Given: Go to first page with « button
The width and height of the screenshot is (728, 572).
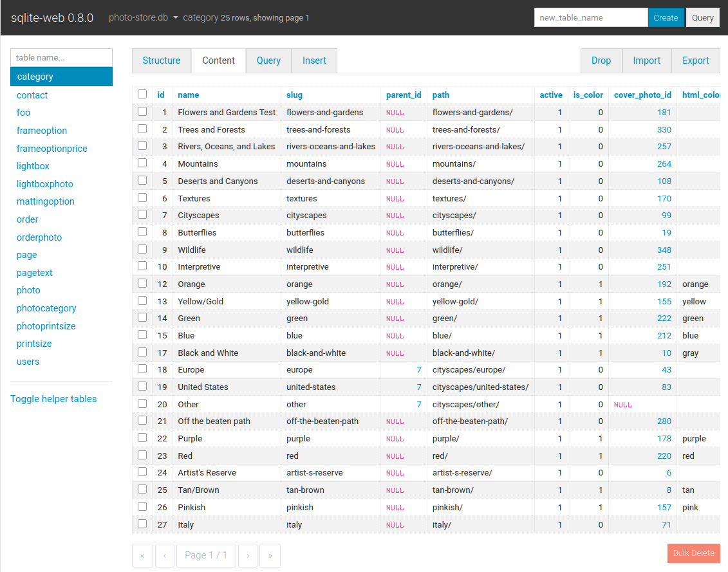Looking at the screenshot, I should coord(142,555).
